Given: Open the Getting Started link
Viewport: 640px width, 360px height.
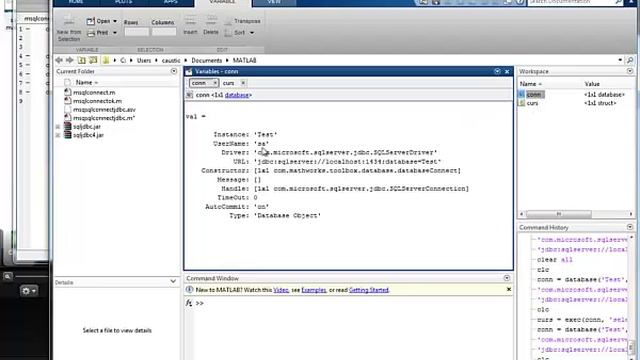Looking at the screenshot, I should [369, 290].
